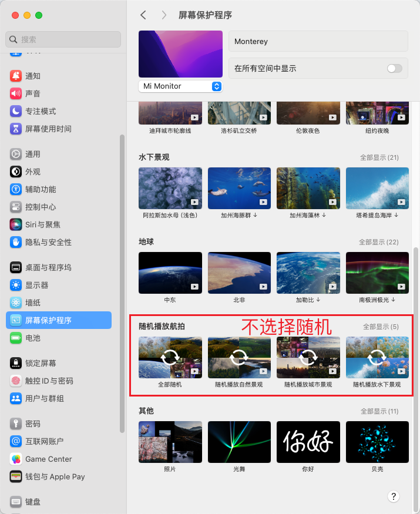This screenshot has height=514, width=420.
Task: Select the 全部随机 shuffle thumbnail
Action: (x=170, y=357)
